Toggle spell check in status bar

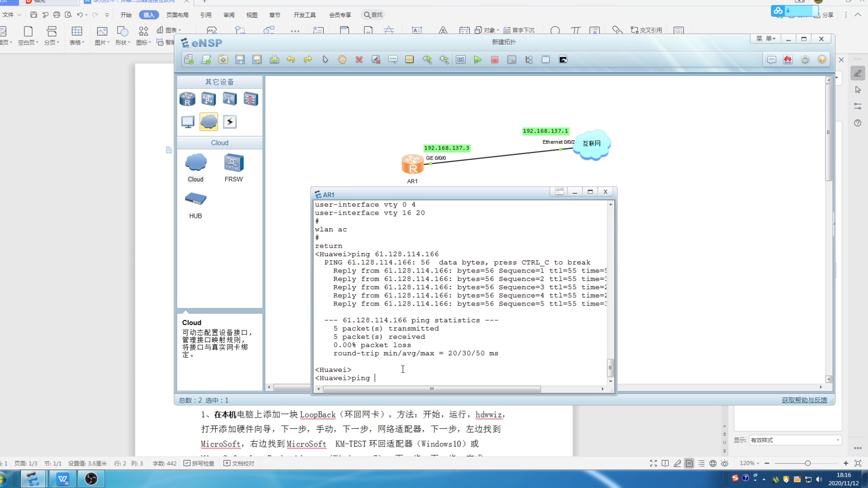[x=199, y=463]
